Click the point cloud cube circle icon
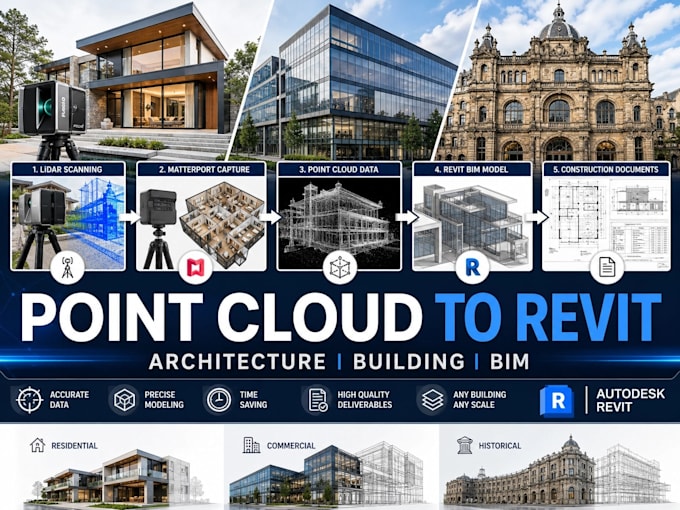The height and width of the screenshot is (510, 680). click(340, 267)
